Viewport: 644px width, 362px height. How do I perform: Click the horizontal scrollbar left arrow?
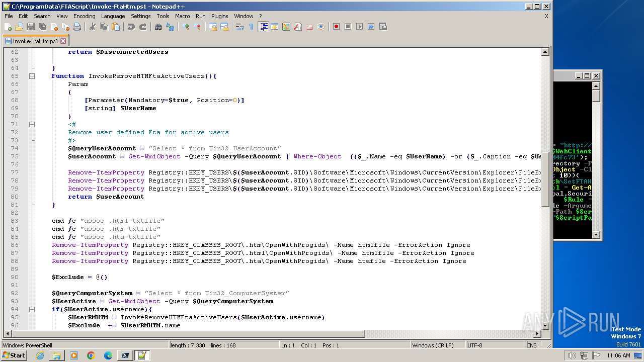click(x=7, y=333)
